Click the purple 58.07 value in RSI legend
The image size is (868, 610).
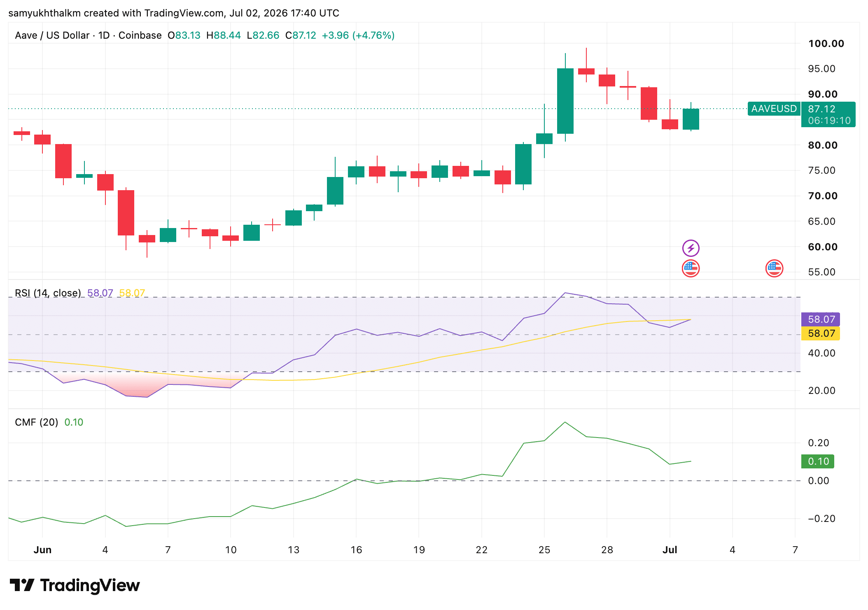100,293
